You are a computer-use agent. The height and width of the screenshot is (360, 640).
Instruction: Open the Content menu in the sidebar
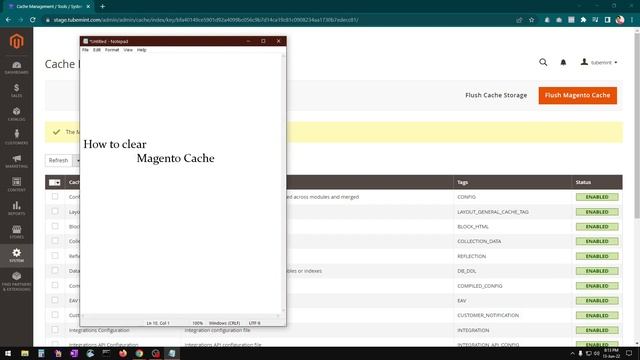(16, 184)
